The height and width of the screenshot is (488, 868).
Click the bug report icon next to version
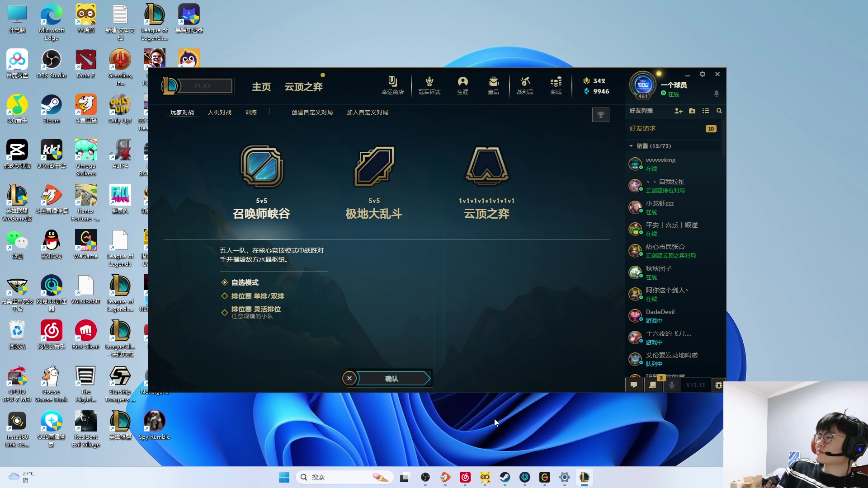coord(719,385)
